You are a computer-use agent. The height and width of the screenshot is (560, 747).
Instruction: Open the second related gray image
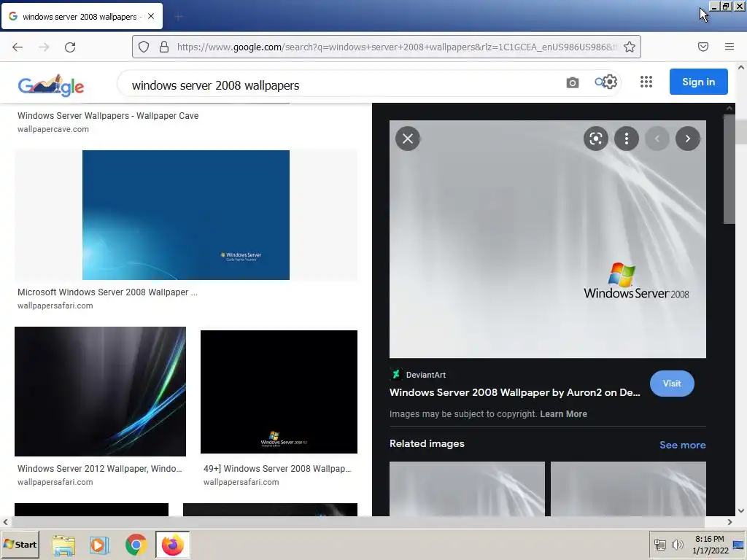[x=628, y=489]
